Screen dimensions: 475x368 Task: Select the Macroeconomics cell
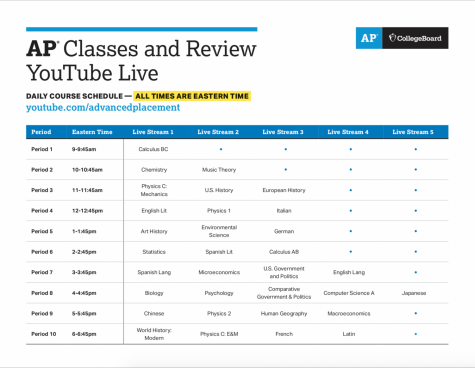coord(349,313)
